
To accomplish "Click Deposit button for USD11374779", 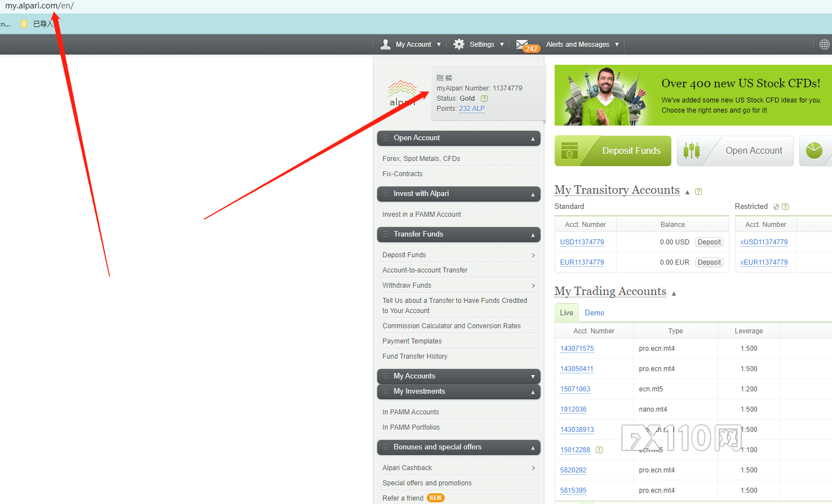I will [709, 242].
